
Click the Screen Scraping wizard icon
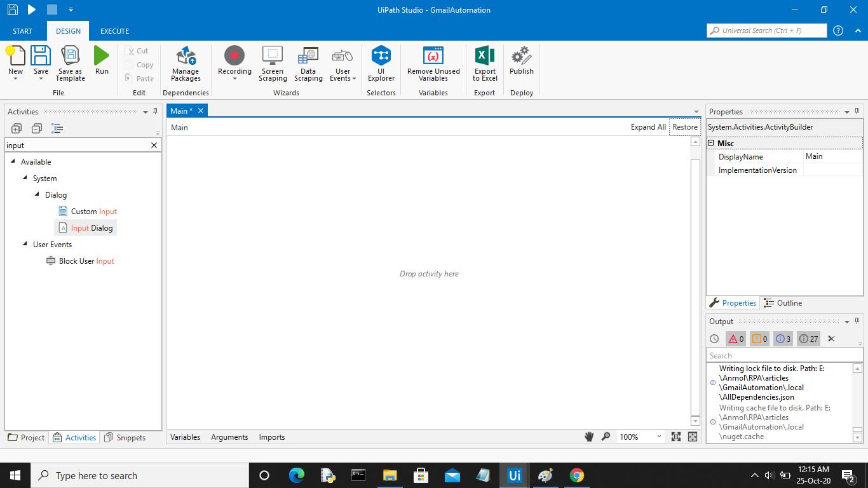[x=273, y=64]
